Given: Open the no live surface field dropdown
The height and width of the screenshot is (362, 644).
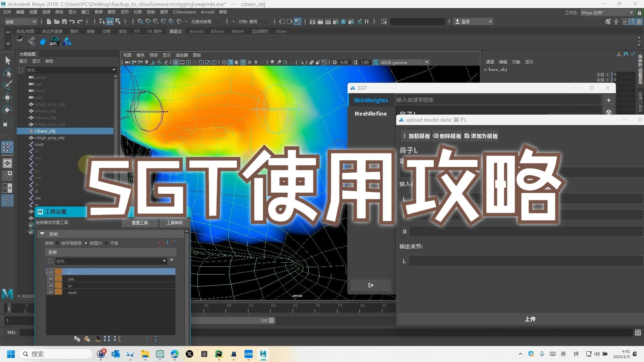Looking at the screenshot, I should coord(206,21).
